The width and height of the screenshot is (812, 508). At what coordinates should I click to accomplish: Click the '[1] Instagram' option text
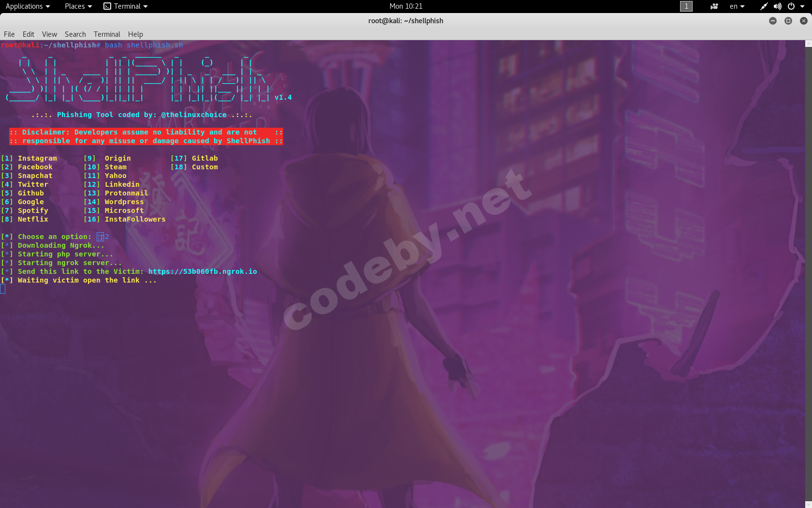click(x=29, y=158)
